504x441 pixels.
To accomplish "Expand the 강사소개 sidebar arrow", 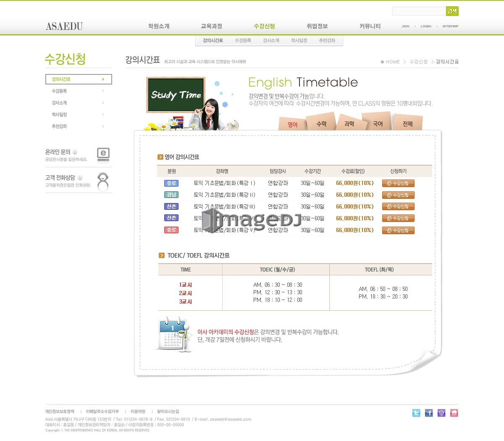I will point(103,103).
